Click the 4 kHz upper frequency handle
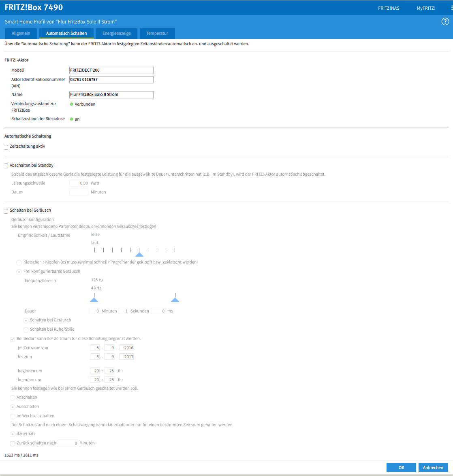The image size is (453, 476). 175,300
